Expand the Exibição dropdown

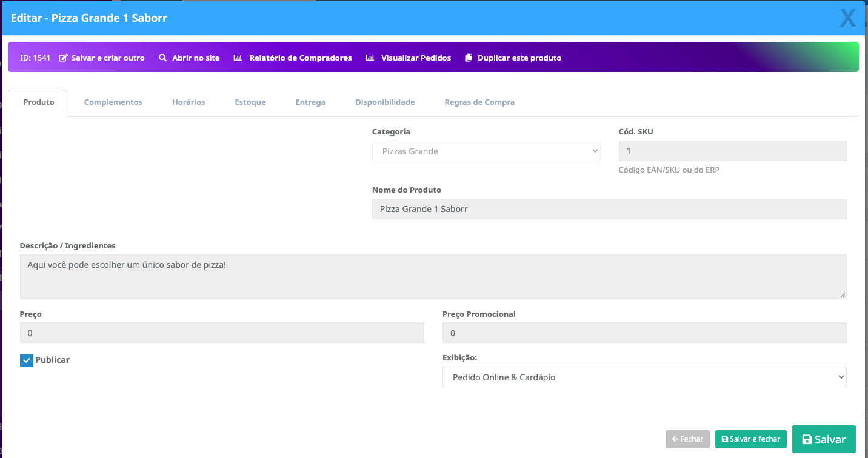tap(644, 377)
